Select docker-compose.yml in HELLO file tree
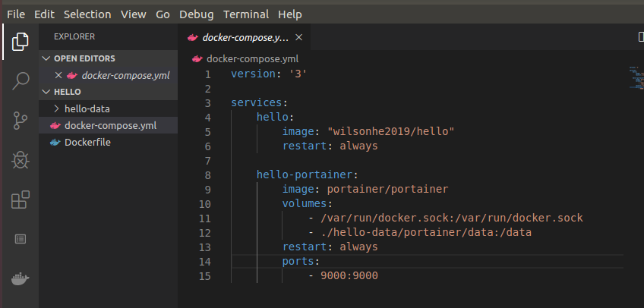Image resolution: width=644 pixels, height=308 pixels. coord(109,125)
